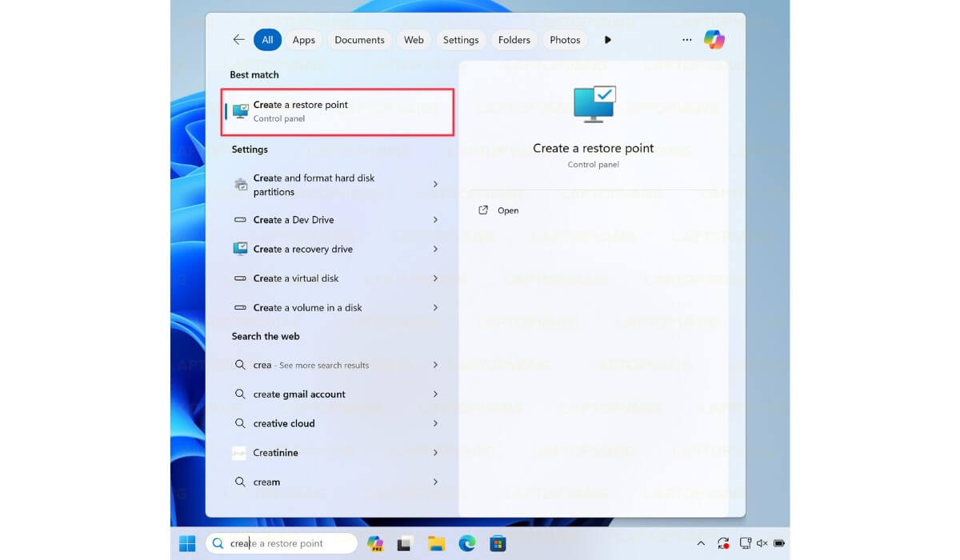Screen dimensions: 960x560
Task: Click the magnifier icon beside cream
Action: click(x=240, y=482)
